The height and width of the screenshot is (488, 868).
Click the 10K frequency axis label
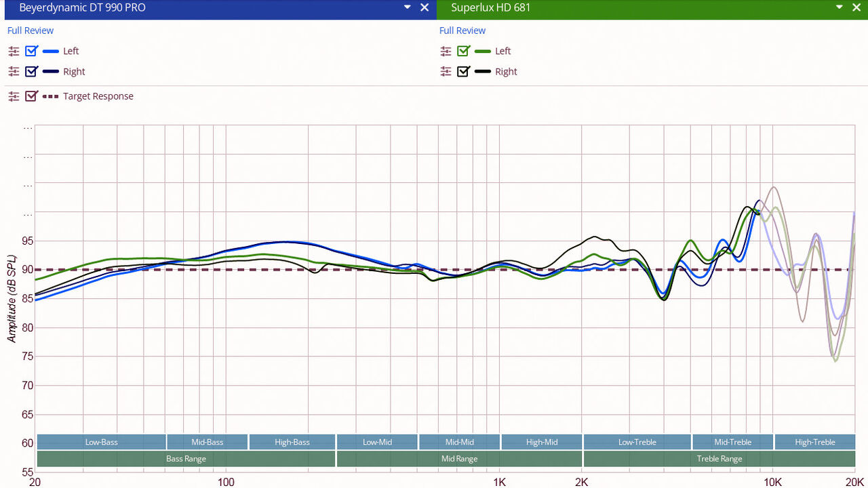tap(773, 482)
